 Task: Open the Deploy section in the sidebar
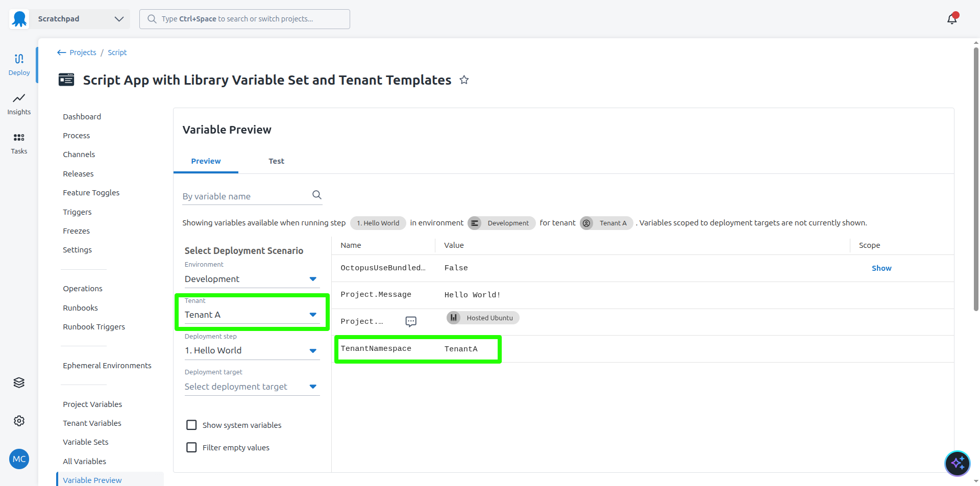coord(19,64)
